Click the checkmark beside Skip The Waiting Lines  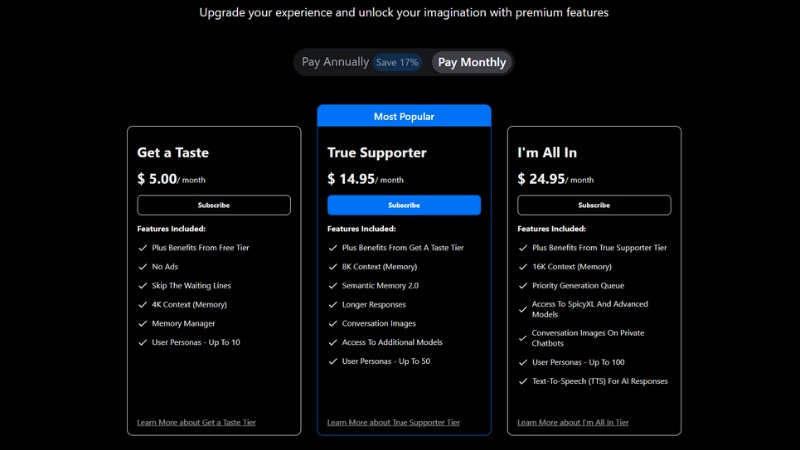coord(142,286)
